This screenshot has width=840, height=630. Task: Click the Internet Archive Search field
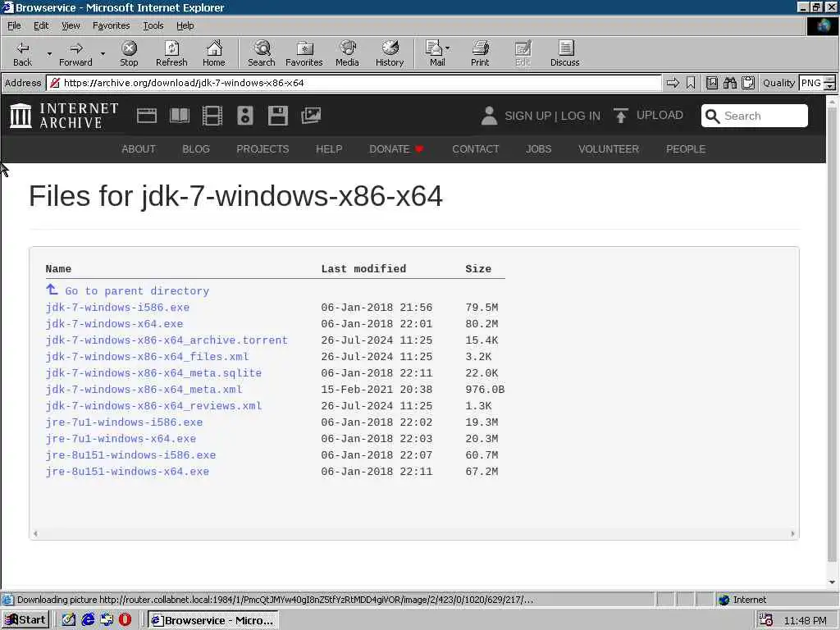point(755,116)
